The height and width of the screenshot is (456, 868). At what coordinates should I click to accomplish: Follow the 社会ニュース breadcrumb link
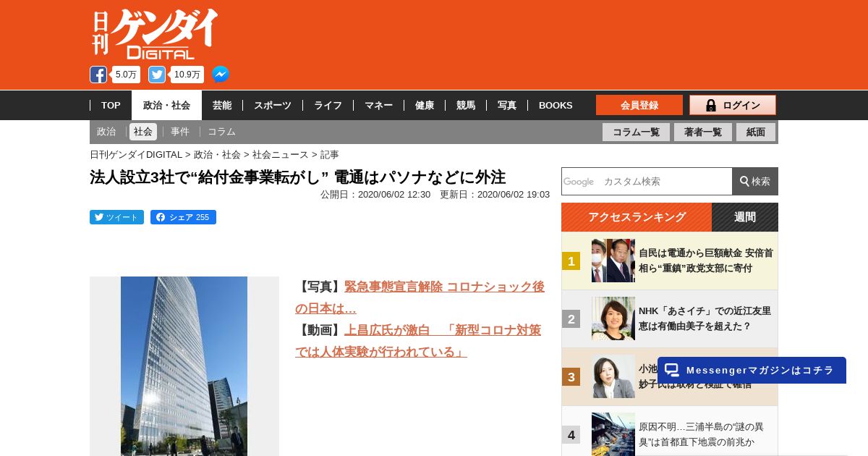pos(281,154)
